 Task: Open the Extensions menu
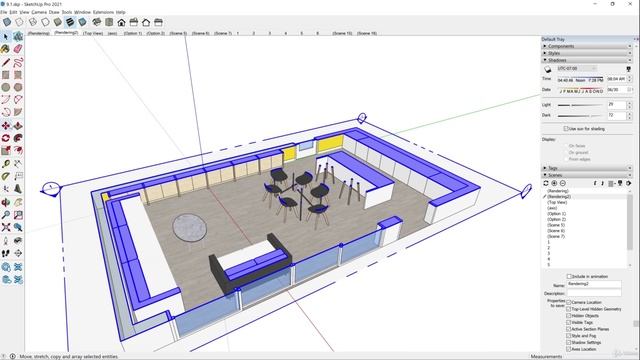tap(103, 12)
